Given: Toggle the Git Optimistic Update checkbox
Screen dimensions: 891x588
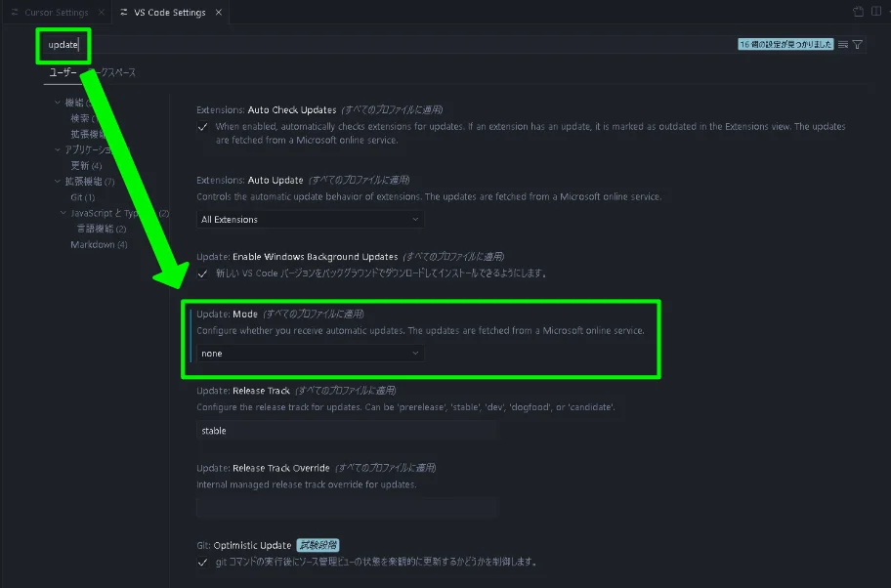Looking at the screenshot, I should (202, 562).
